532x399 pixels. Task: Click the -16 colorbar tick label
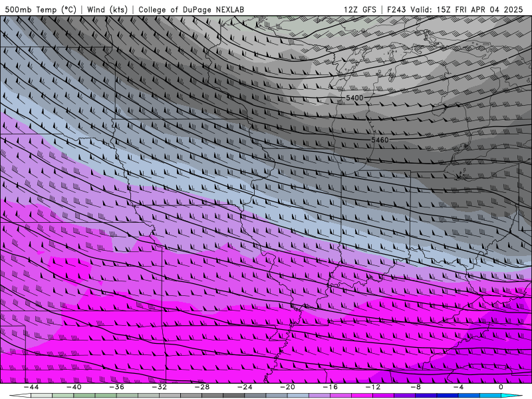[331, 387]
